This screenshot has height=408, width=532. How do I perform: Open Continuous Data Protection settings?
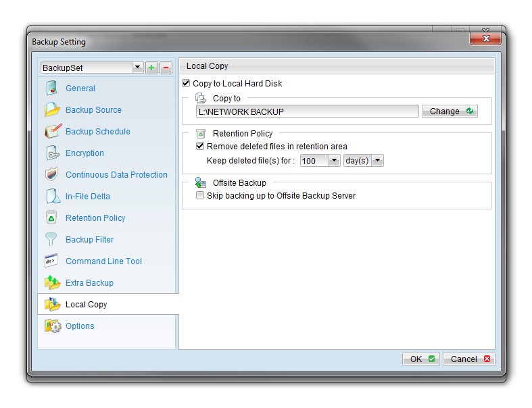coord(117,175)
